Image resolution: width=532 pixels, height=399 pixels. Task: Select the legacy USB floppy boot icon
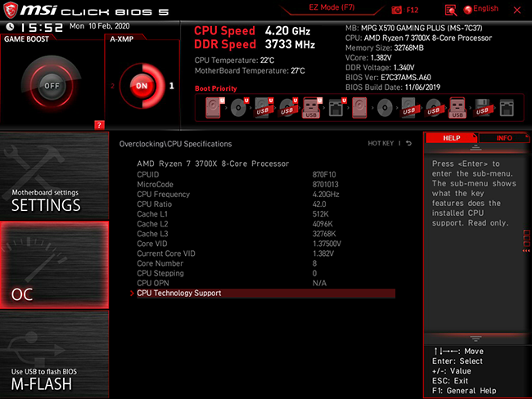[x=482, y=108]
